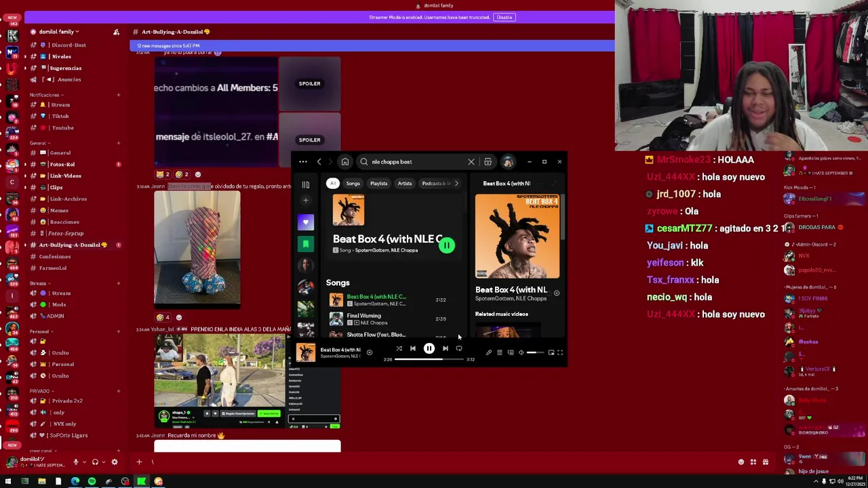Screen dimensions: 868x488
Task: Open microphone input options arrow
Action: [84, 462]
